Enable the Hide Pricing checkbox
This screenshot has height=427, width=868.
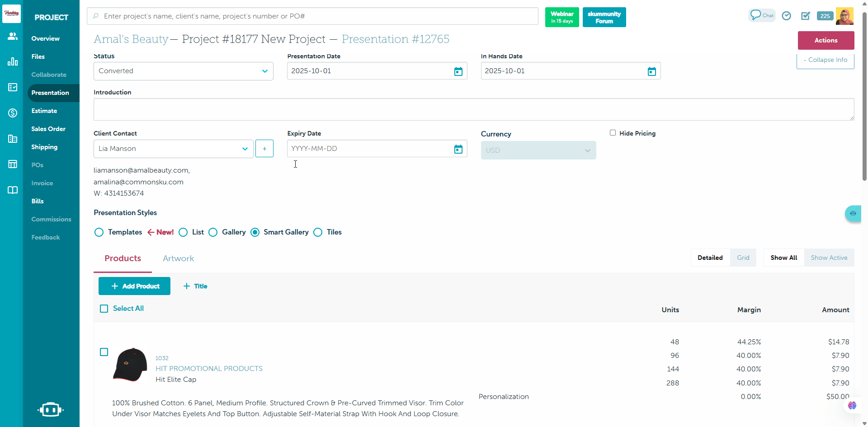(613, 133)
